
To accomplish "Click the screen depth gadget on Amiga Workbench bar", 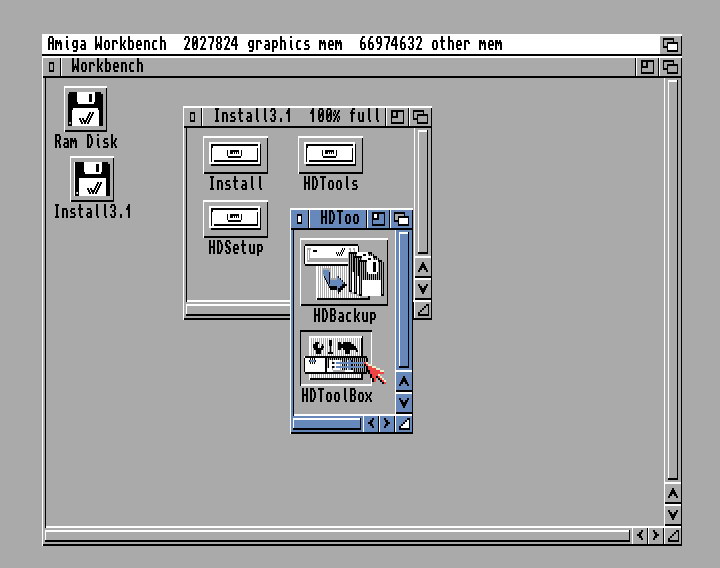I will [670, 45].
